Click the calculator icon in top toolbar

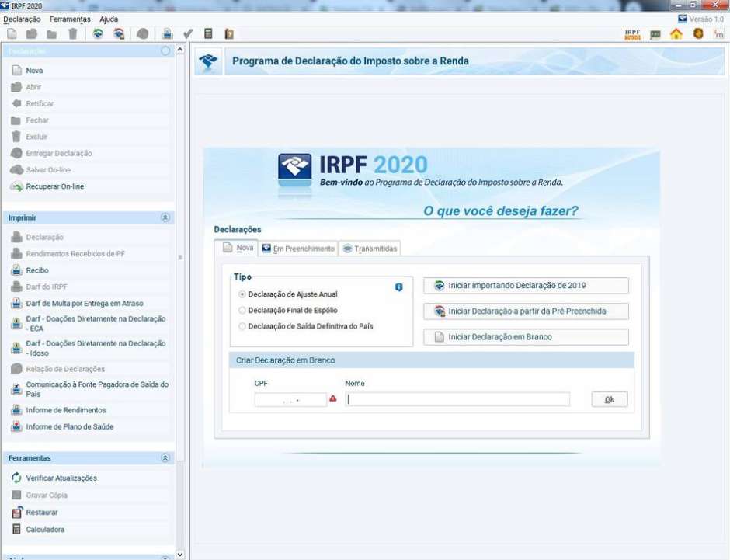208,33
